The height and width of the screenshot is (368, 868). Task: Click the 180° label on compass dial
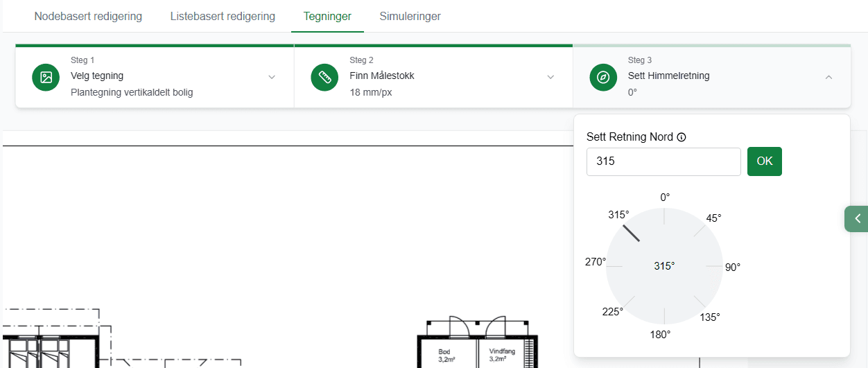tap(660, 335)
